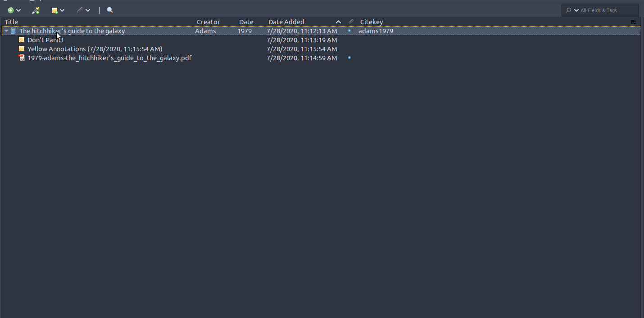This screenshot has width=644, height=318.
Task: Click the blue attachment dot in PDF row
Action: click(x=349, y=58)
